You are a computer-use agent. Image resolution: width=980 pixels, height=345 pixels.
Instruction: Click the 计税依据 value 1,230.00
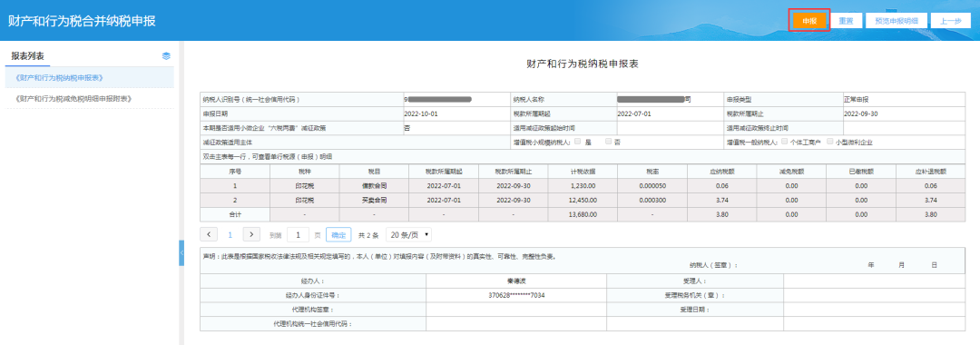(x=583, y=185)
